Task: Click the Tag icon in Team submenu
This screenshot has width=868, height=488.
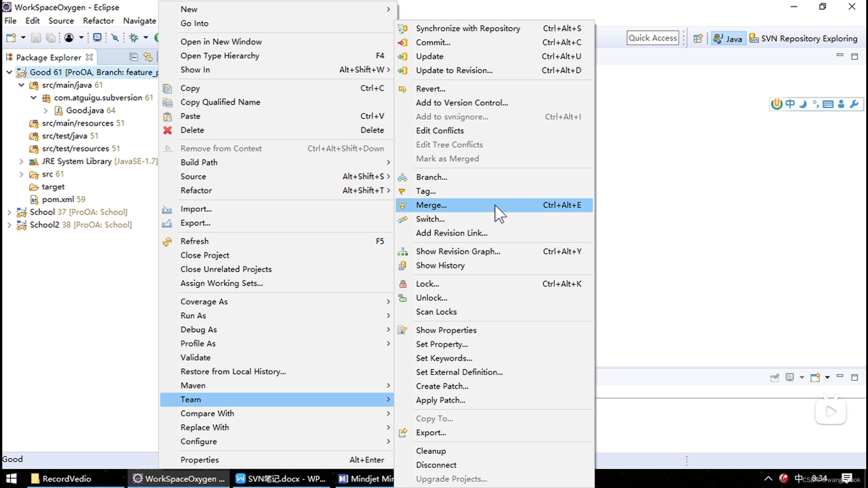Action: coord(402,191)
